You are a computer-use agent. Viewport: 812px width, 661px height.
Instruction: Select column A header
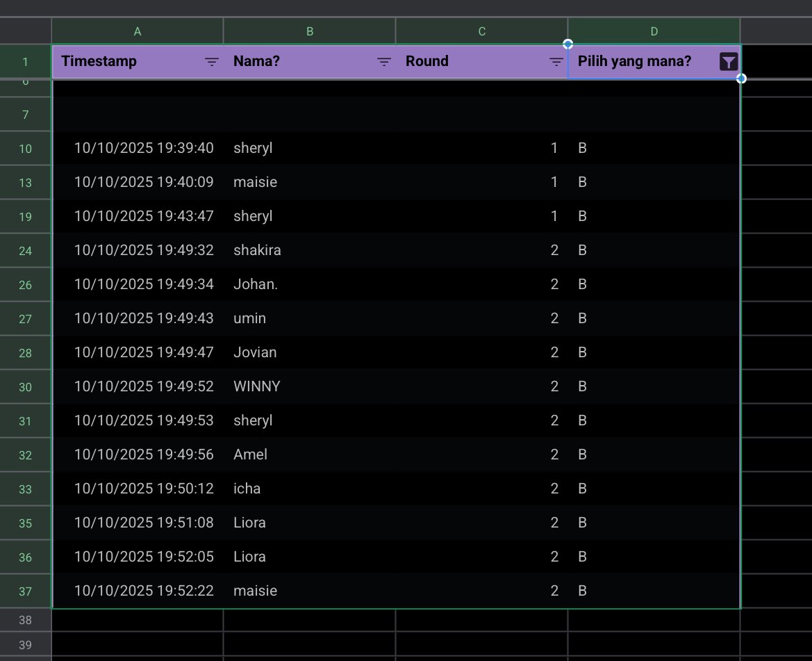point(138,31)
